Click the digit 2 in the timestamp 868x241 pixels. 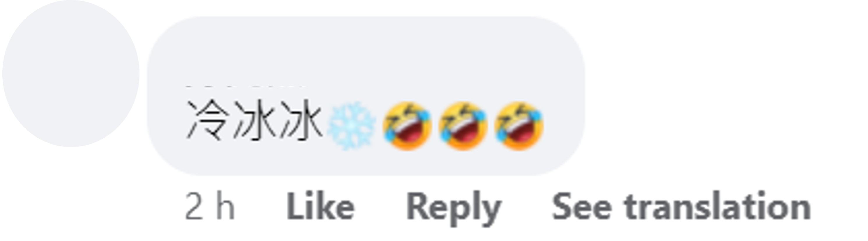pos(194,207)
